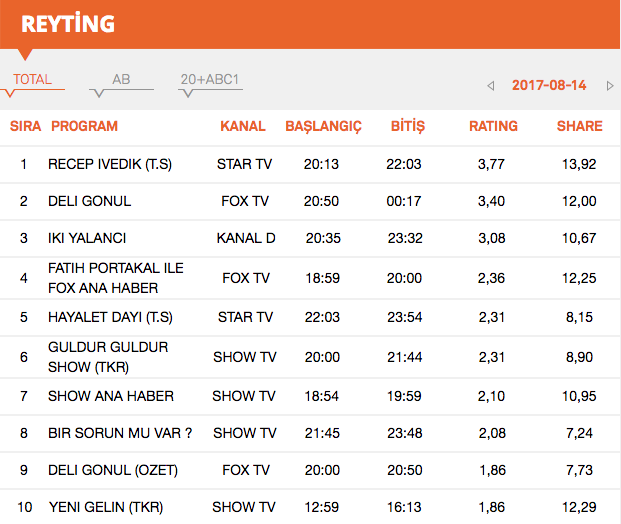621x524 pixels.
Task: Open BIR SORUN MU VAR ? program
Action: pos(120,435)
